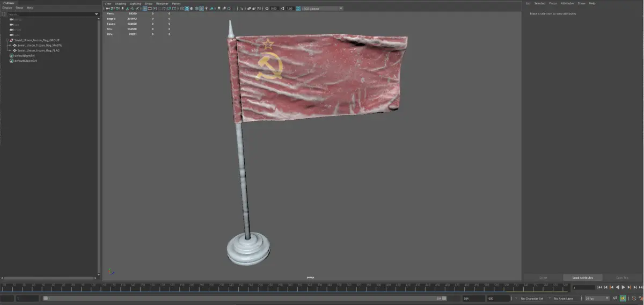
Task: Go to start of playback range
Action: pyautogui.click(x=599, y=287)
